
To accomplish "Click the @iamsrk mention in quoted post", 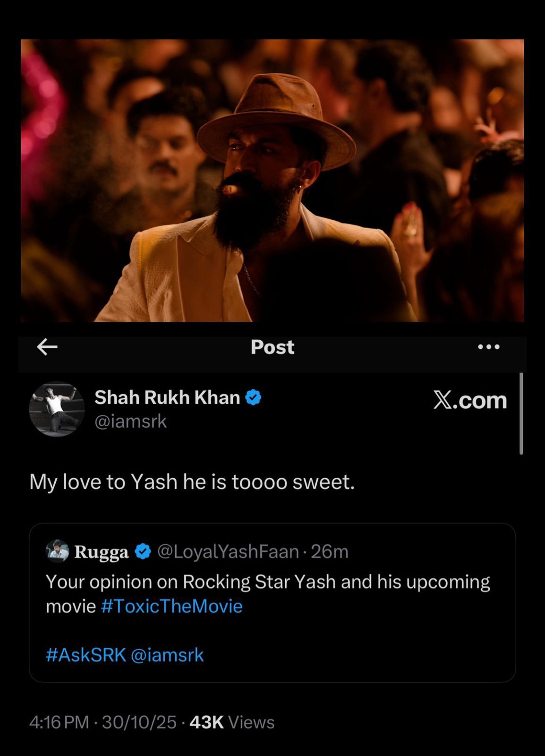I will click(x=167, y=655).
